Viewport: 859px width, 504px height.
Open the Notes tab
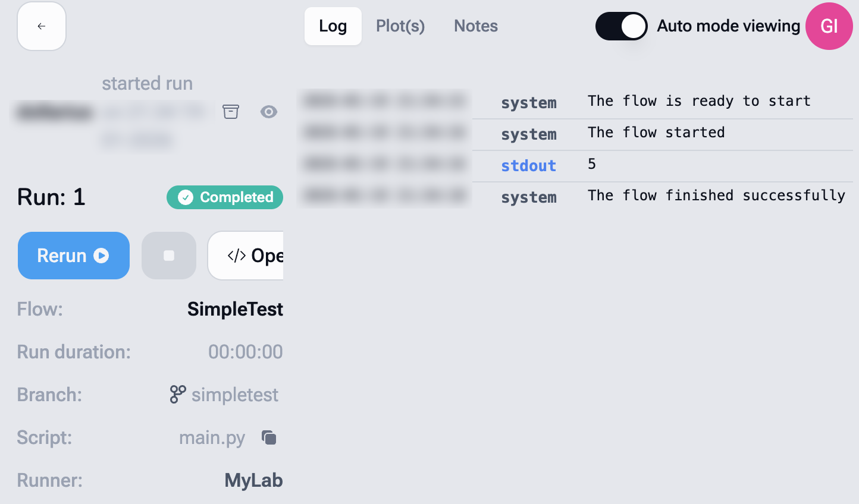pyautogui.click(x=475, y=26)
